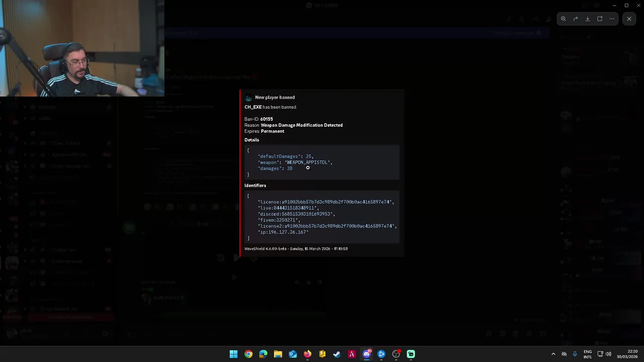The height and width of the screenshot is (362, 644).
Task: Open volume control in the system tray
Action: coord(609,354)
